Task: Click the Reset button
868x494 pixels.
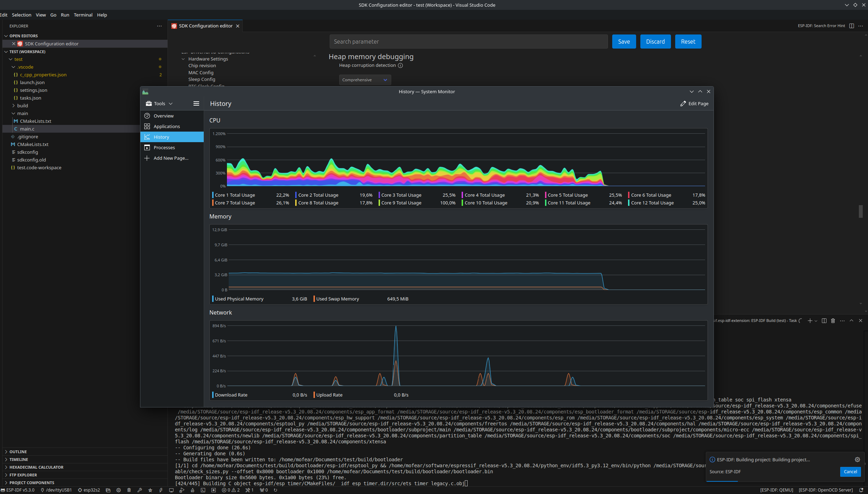Action: pyautogui.click(x=688, y=42)
